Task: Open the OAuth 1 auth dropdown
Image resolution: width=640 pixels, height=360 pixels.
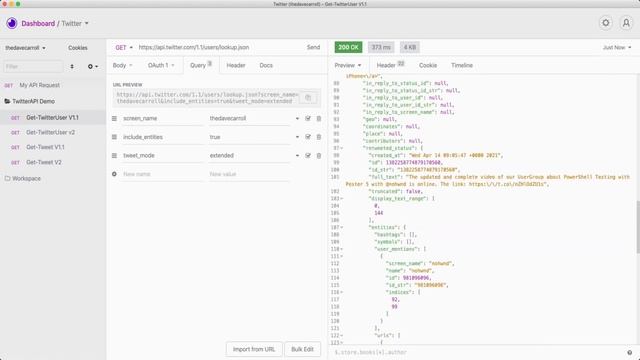Action: [x=161, y=65]
